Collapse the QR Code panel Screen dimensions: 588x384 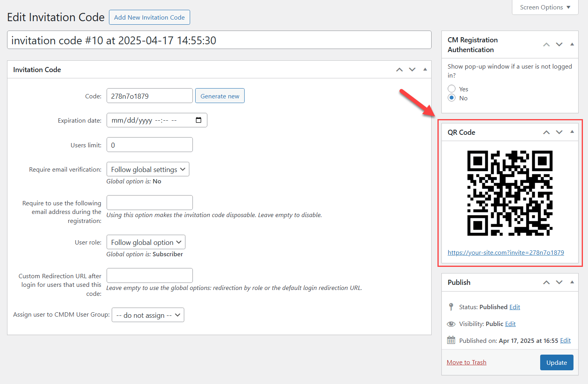[x=572, y=132]
